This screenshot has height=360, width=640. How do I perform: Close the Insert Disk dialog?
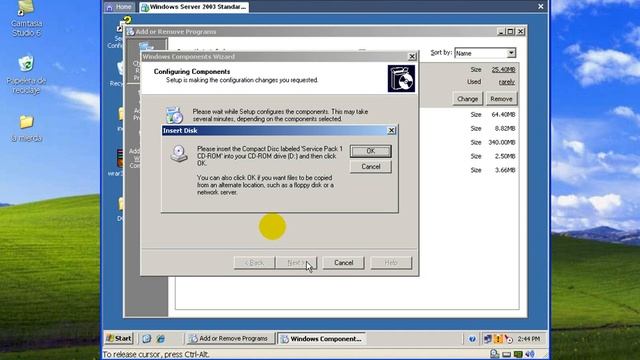pos(391,130)
